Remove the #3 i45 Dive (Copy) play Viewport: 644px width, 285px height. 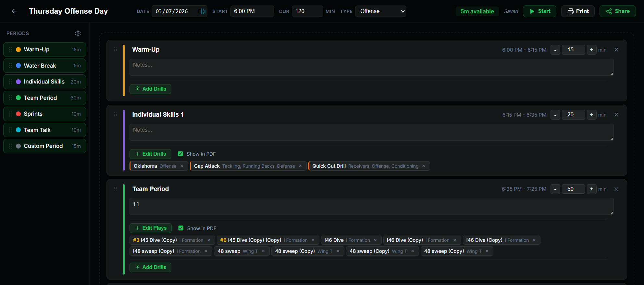coord(209,240)
